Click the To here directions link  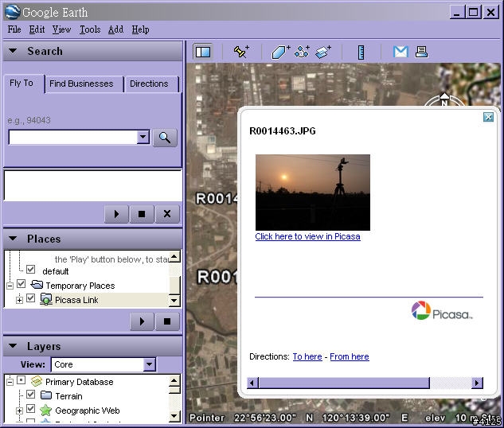click(x=307, y=356)
